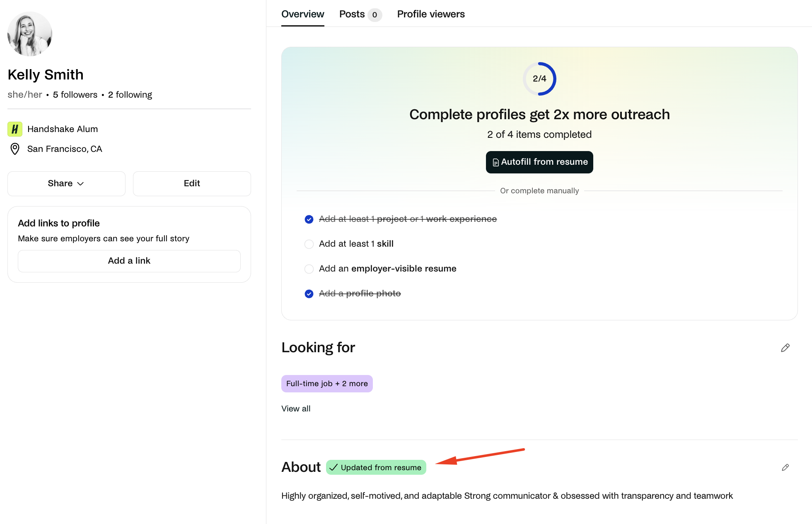
Task: Click the 2/4 progress ring
Action: tap(539, 79)
